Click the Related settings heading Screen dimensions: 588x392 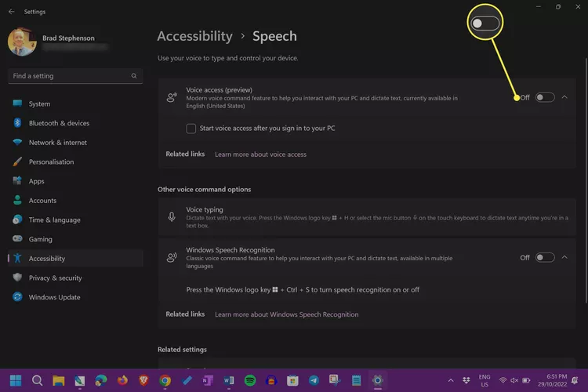pyautogui.click(x=182, y=349)
